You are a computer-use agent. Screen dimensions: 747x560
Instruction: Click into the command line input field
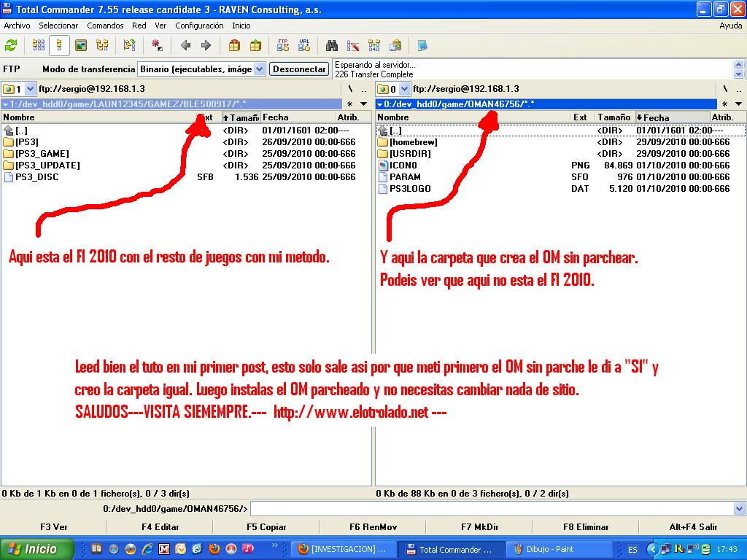tap(492, 509)
